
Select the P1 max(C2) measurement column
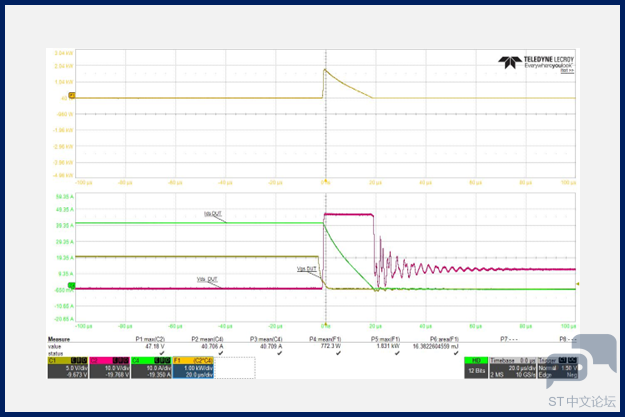150,339
